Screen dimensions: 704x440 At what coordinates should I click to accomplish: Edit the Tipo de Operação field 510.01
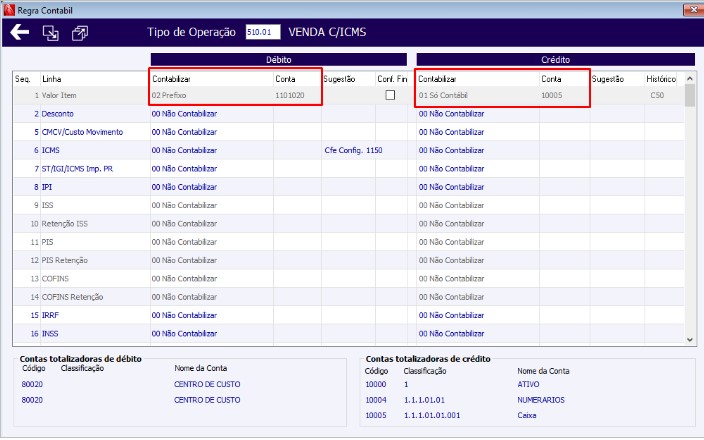coord(263,32)
